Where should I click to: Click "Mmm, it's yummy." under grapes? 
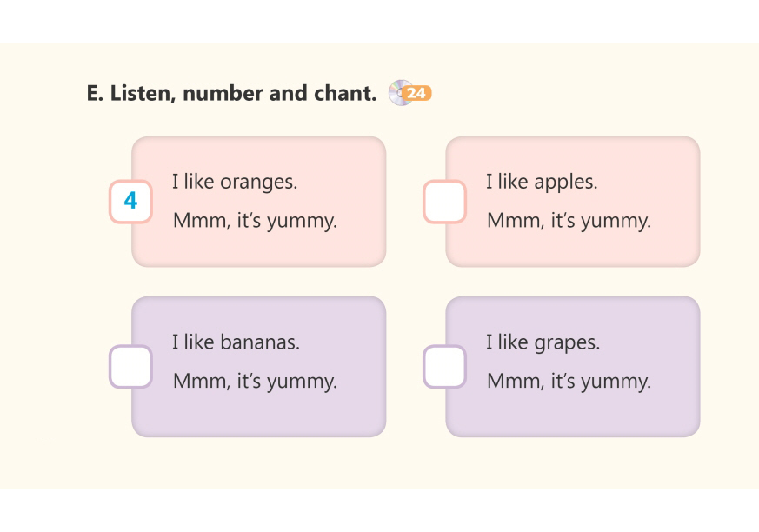569,382
